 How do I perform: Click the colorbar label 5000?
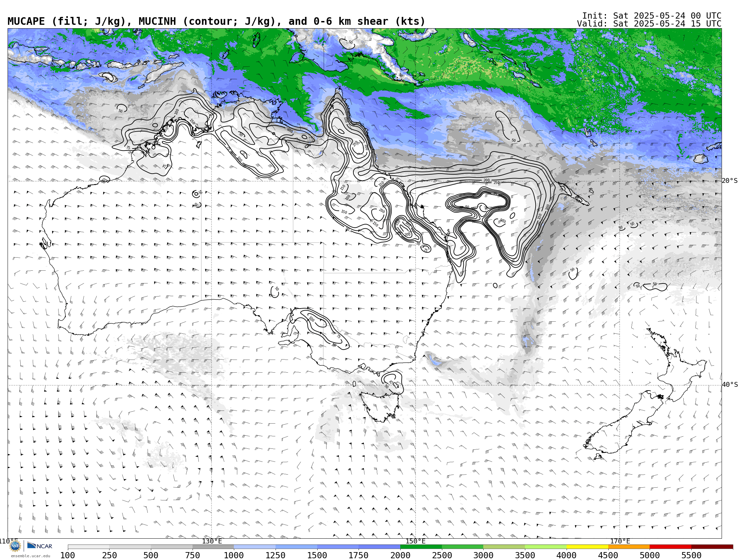tap(650, 555)
